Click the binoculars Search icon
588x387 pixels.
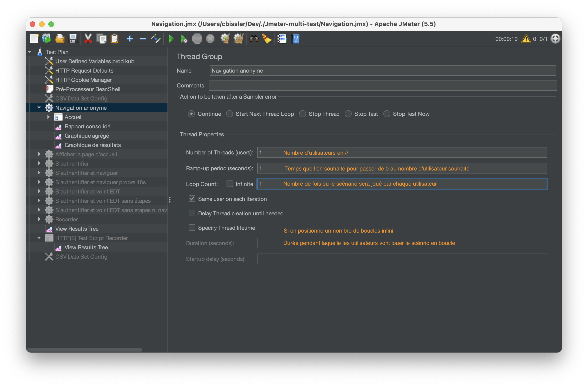(254, 39)
